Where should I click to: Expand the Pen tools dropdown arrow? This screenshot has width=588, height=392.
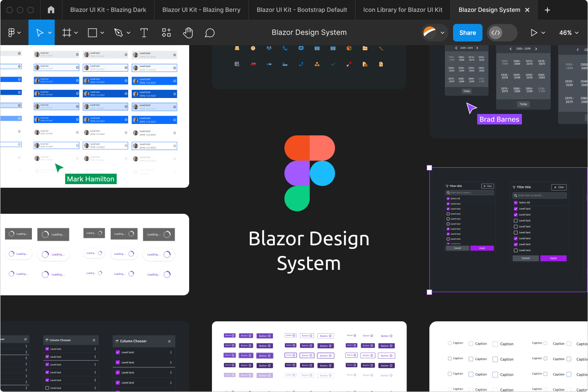click(x=128, y=33)
